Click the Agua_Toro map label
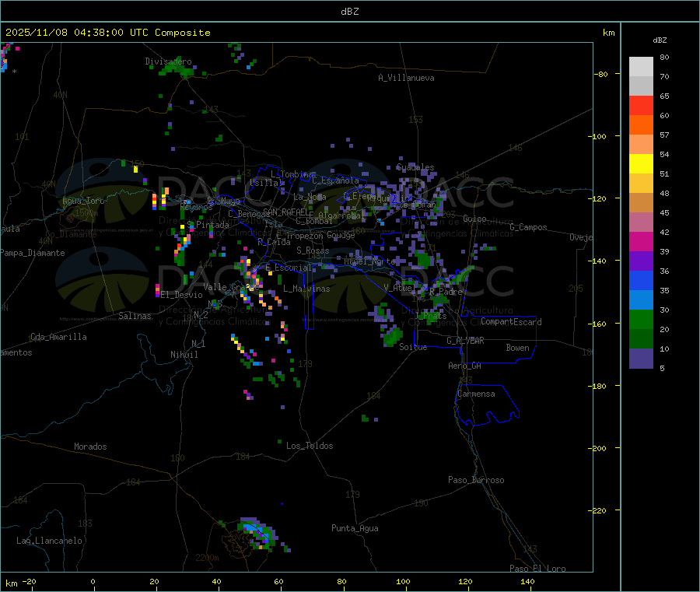This screenshot has width=700, height=592. [83, 201]
